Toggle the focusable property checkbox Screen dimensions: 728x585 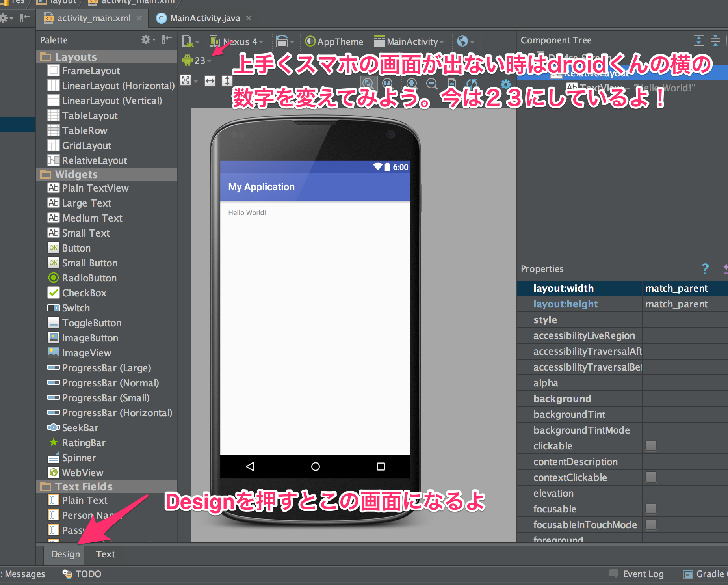pyautogui.click(x=651, y=509)
